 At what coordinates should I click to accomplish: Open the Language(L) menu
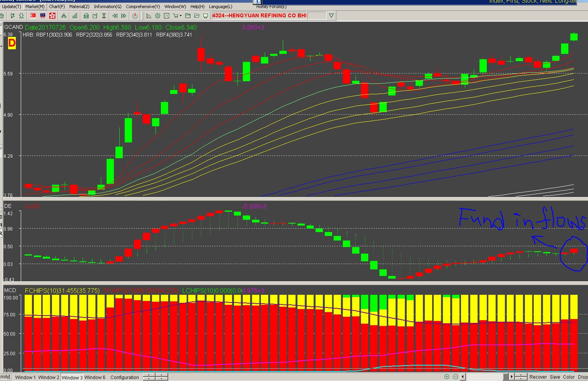pos(220,7)
